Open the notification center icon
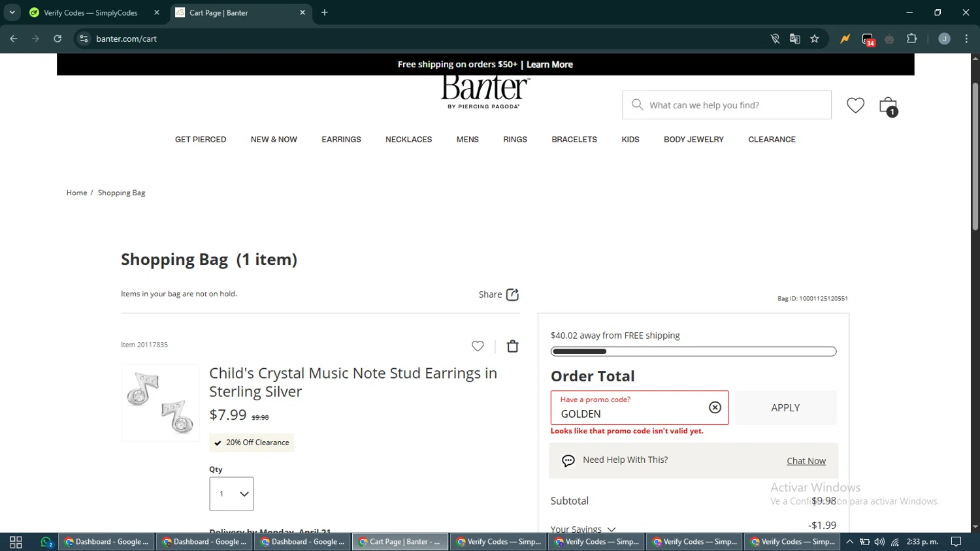The image size is (980, 551). point(956,542)
